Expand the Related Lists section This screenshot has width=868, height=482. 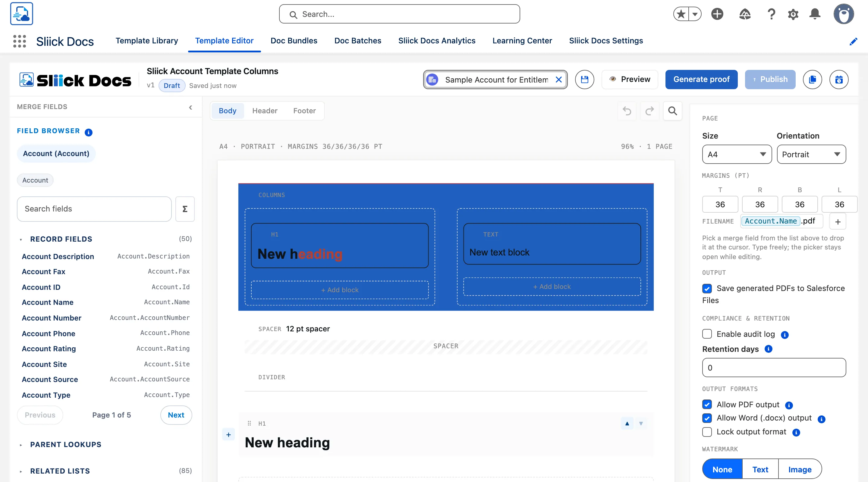point(21,471)
